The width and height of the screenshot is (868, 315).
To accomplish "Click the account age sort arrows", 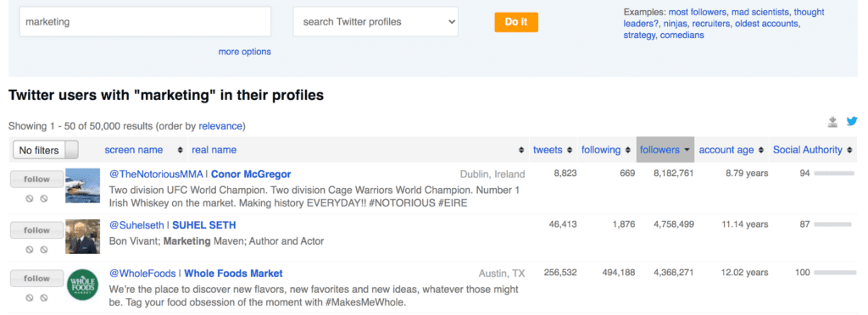I will (761, 151).
